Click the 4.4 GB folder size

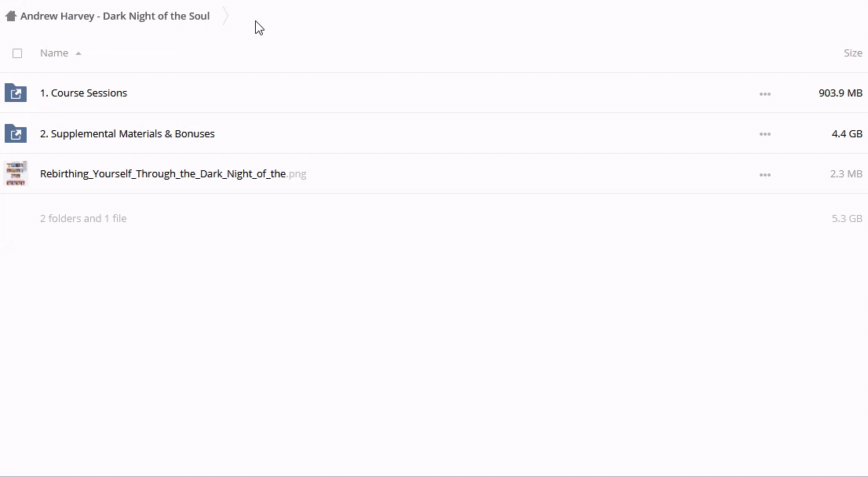pos(846,133)
